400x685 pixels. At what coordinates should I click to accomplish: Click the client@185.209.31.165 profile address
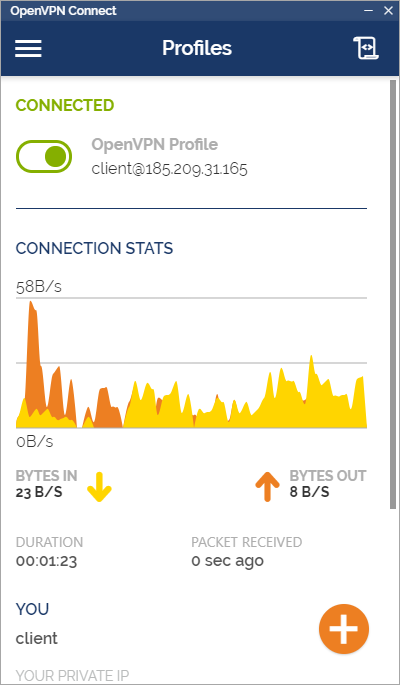coord(169,169)
